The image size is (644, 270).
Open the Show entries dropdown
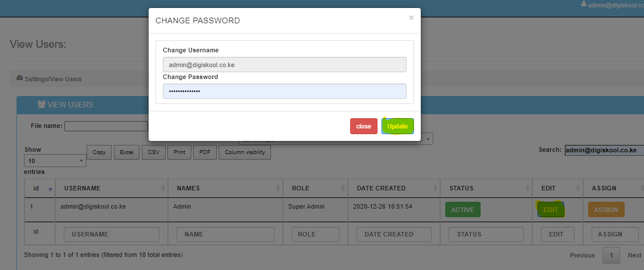click(55, 161)
